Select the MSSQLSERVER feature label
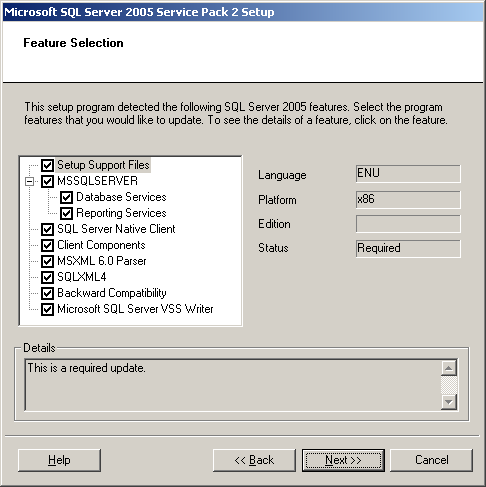Viewport: 486px width, 487px height. pyautogui.click(x=97, y=181)
